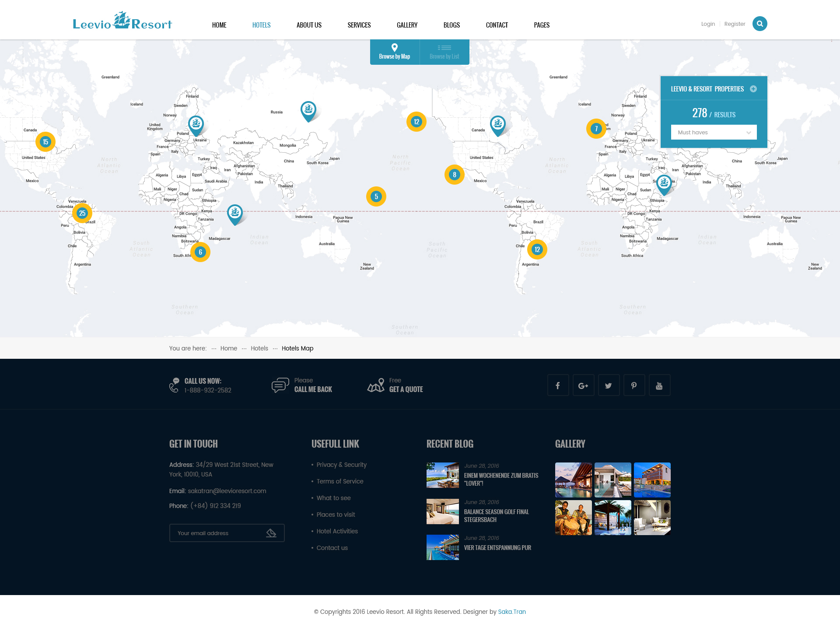Open the Must haves dropdown

point(714,133)
